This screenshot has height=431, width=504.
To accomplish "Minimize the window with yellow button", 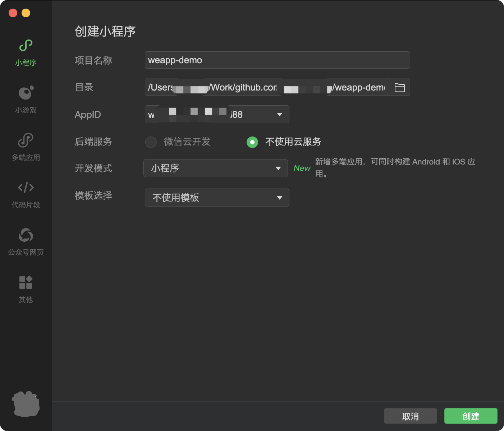I will pyautogui.click(x=26, y=13).
